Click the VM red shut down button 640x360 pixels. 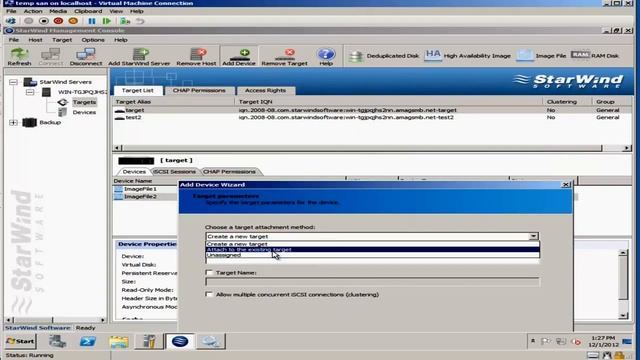point(58,21)
